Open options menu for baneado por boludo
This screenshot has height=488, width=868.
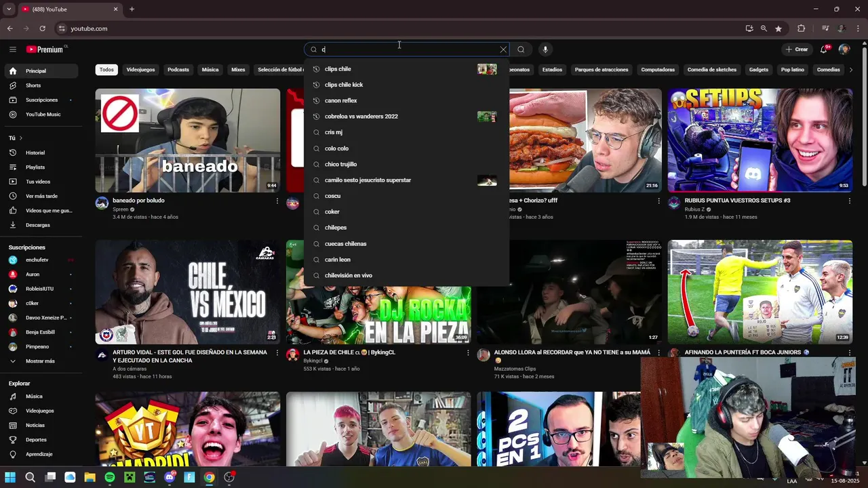pyautogui.click(x=277, y=201)
